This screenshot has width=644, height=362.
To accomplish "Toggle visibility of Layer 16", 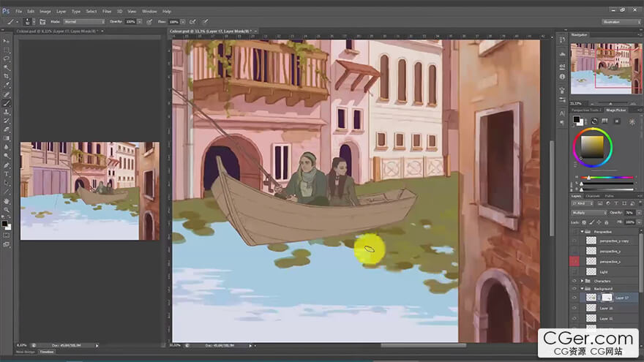I will coord(574,308).
